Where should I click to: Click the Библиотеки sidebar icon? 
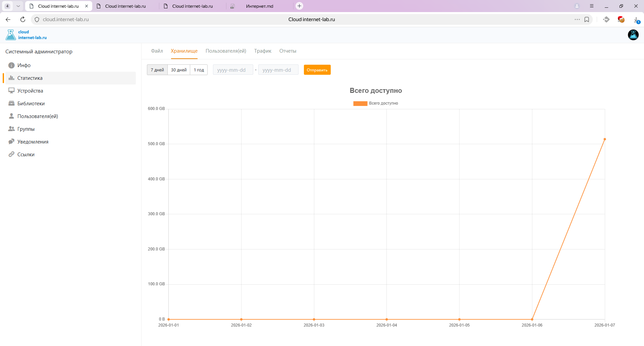[x=11, y=103]
